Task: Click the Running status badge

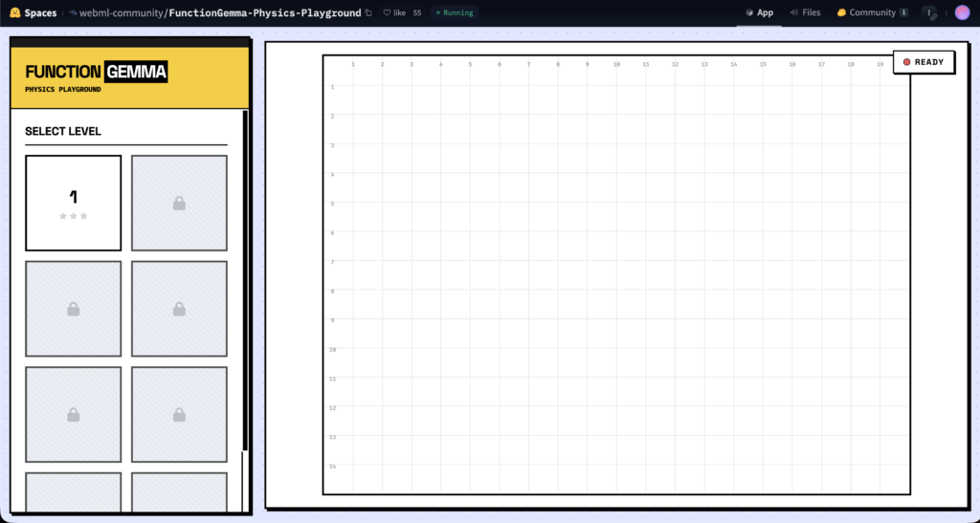Action: (455, 13)
